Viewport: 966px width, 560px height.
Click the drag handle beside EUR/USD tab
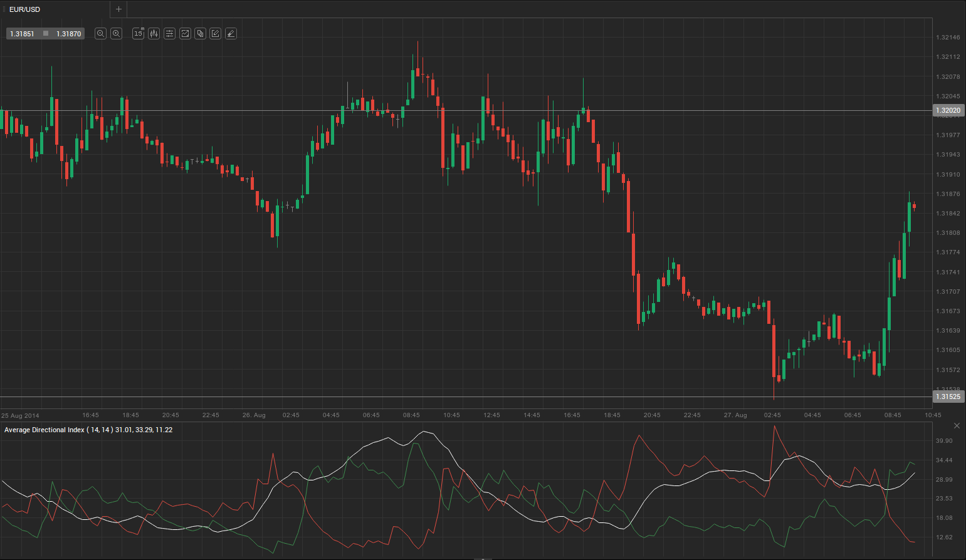pyautogui.click(x=4, y=9)
